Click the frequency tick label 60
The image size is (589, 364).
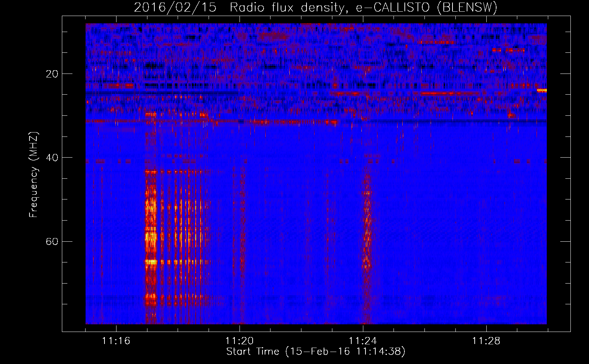52,241
